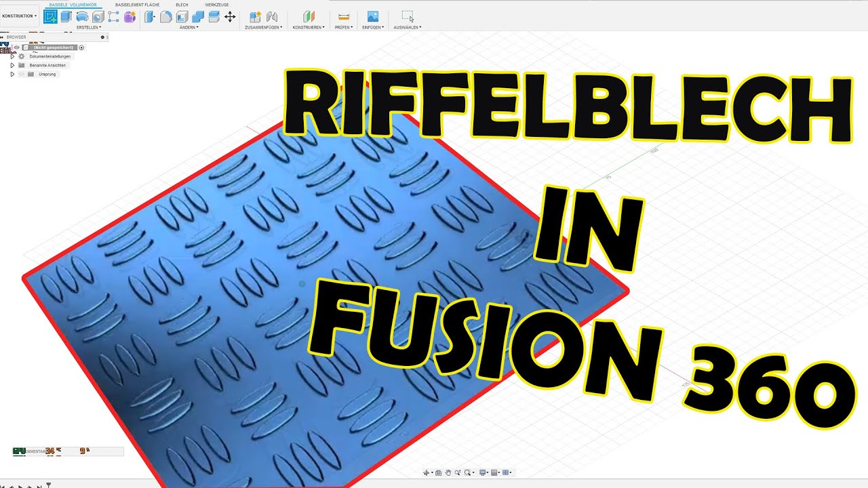Select Benannte Ansichten in browser
This screenshot has width=868, height=488.
point(47,65)
